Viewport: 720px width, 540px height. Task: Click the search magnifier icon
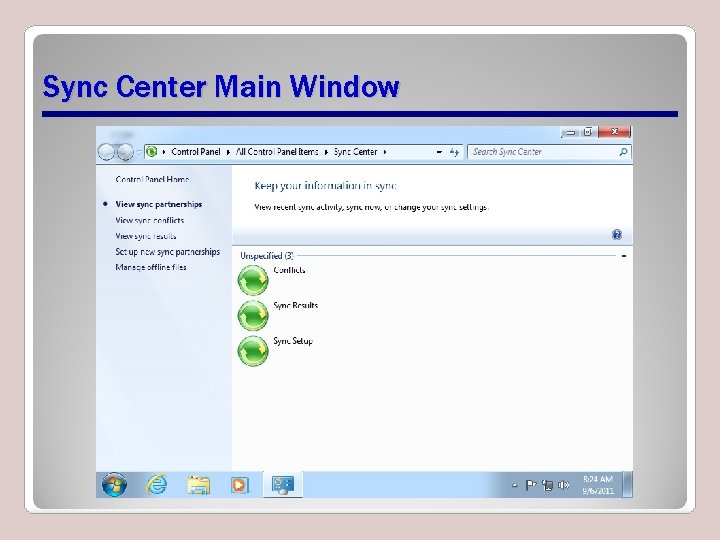pos(623,152)
